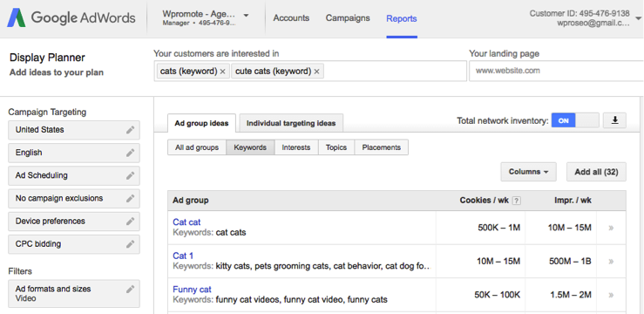Add Cat 1 ad group double arrow
The width and height of the screenshot is (644, 314).
611,262
